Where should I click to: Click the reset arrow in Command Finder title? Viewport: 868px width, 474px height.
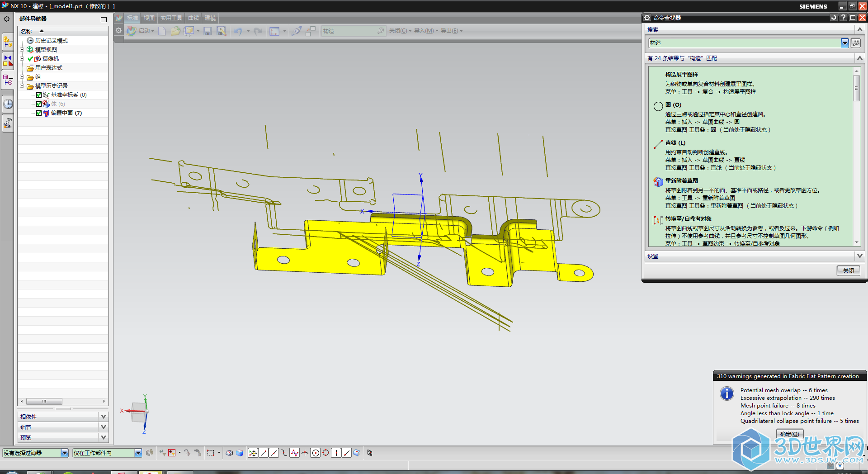coord(834,18)
